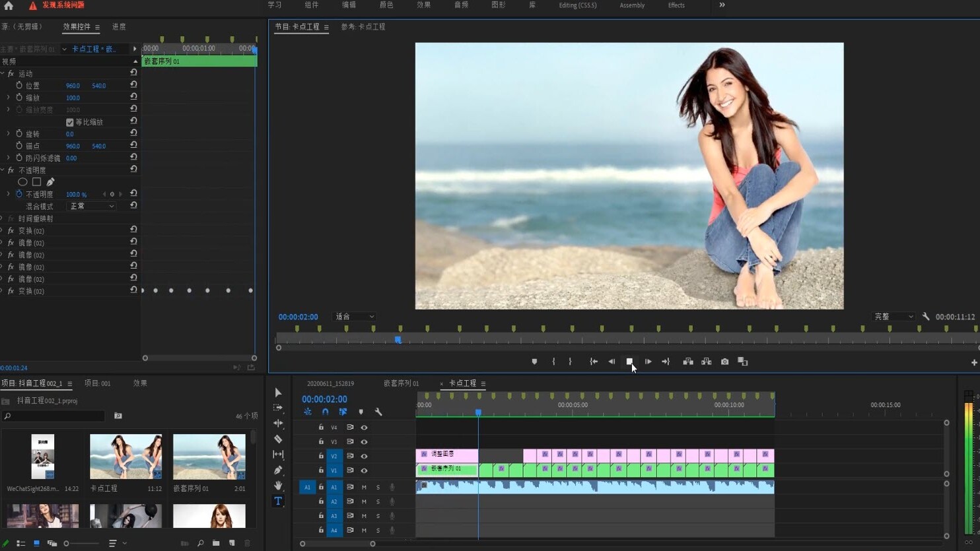The image size is (980, 551).
Task: Select the 卡点工程 thumbnail in the project panel
Action: pyautogui.click(x=125, y=456)
